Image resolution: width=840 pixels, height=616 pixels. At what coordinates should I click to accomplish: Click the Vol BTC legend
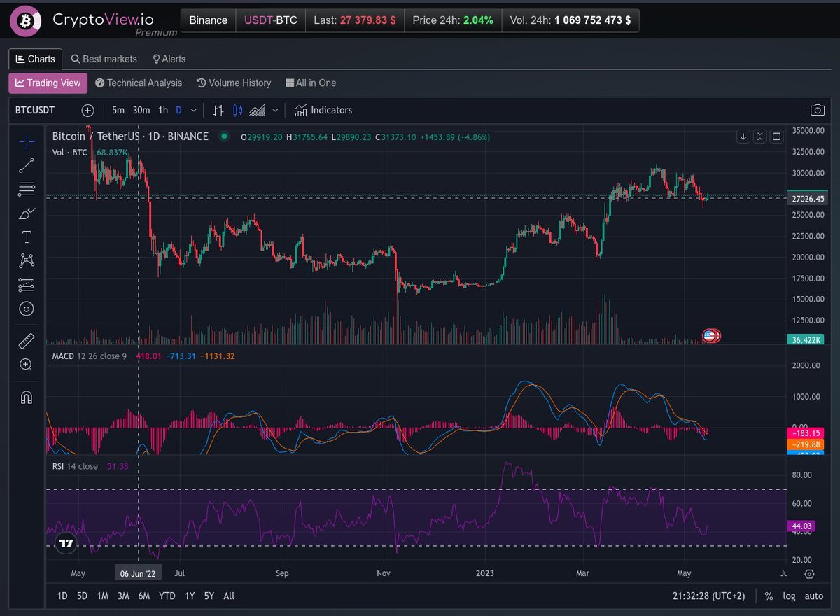click(x=70, y=152)
